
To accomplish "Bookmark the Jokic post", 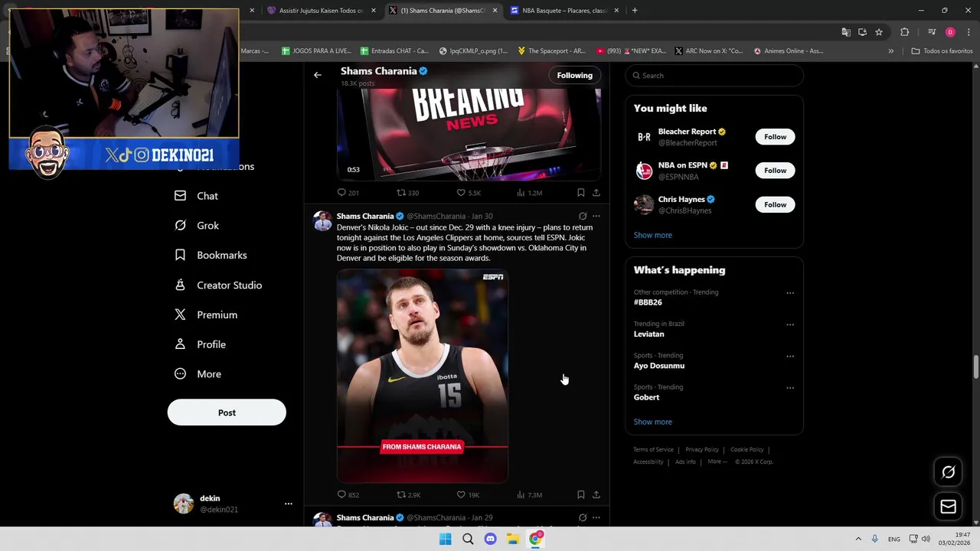I will point(580,494).
